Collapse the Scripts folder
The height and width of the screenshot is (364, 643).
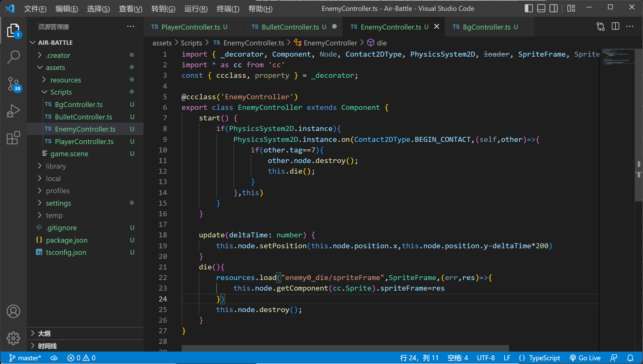click(x=61, y=92)
